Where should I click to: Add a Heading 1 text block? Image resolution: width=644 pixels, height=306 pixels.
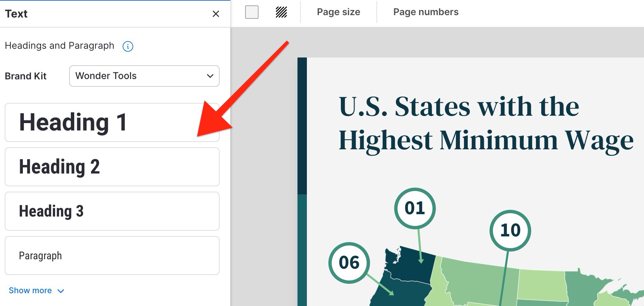[x=112, y=122]
